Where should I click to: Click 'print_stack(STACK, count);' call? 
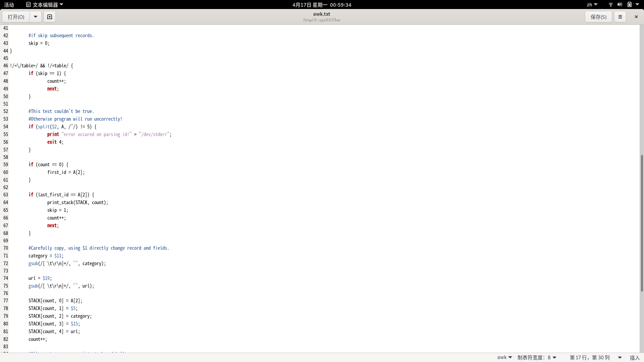pyautogui.click(x=78, y=202)
